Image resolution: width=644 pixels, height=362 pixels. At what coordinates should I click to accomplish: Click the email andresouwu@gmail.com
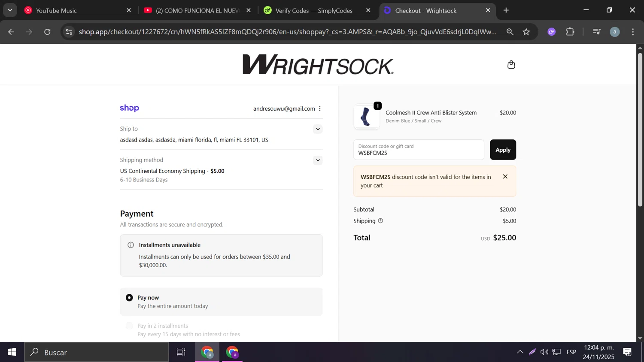(x=284, y=109)
